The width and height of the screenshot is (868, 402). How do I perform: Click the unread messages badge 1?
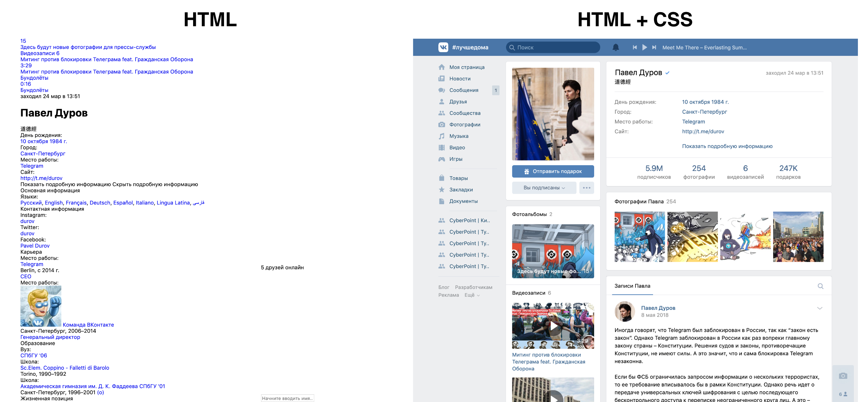pos(496,90)
